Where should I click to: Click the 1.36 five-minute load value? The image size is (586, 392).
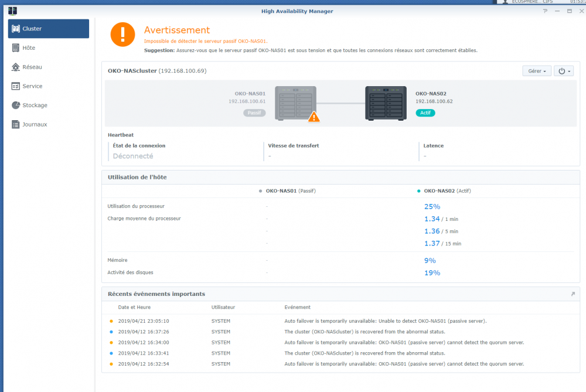coord(432,231)
